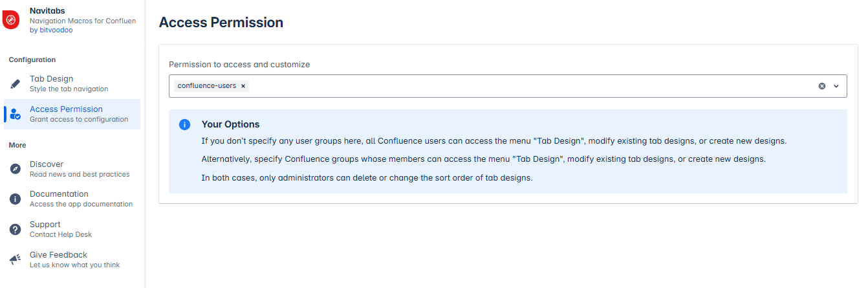Open Documentation from the sidebar

[x=59, y=194]
